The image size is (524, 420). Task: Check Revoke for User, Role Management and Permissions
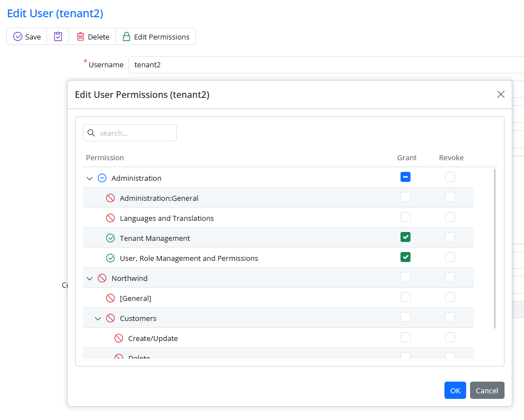(450, 257)
